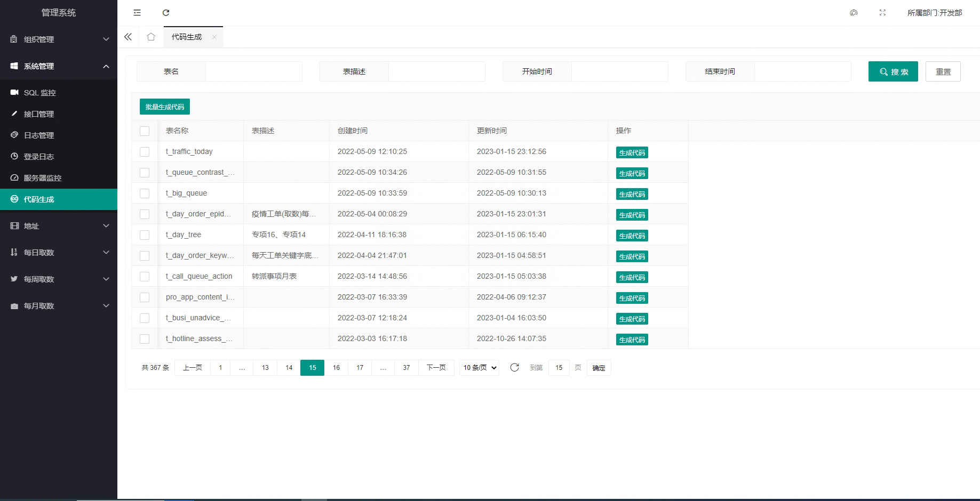Check the t_call_queue_action row checkbox

145,276
